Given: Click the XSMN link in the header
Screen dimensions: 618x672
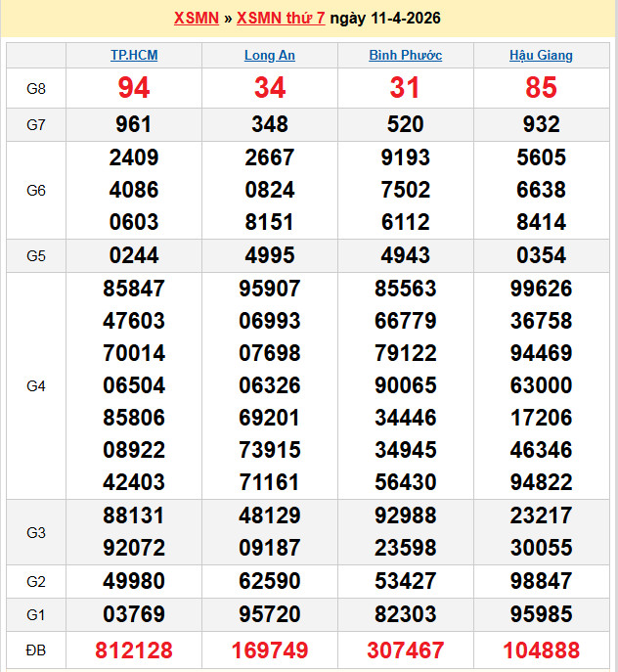Looking at the screenshot, I should point(196,19).
